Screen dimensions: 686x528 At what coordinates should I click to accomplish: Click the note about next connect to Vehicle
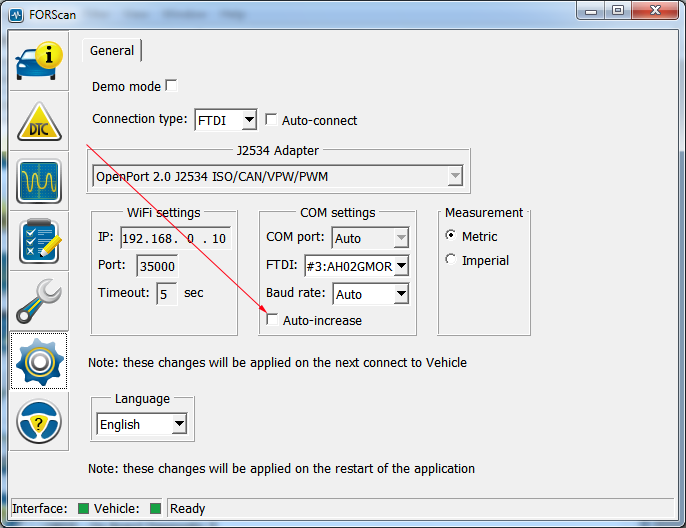pyautogui.click(x=277, y=363)
